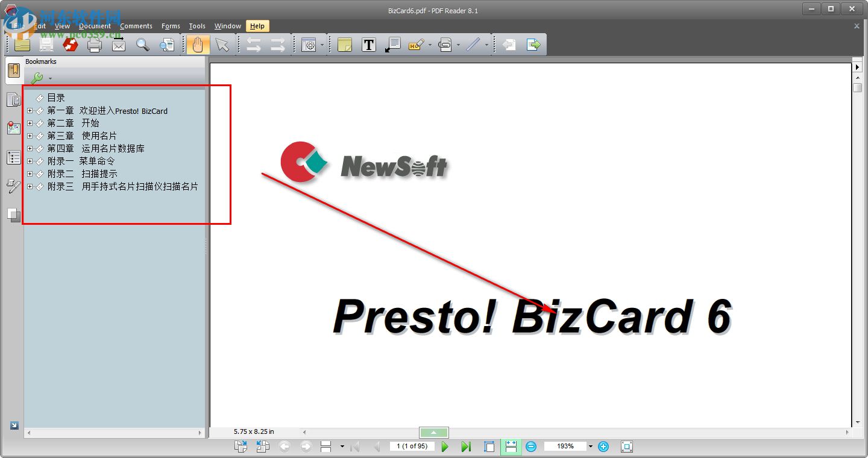Send document via the email envelope icon

click(x=119, y=45)
